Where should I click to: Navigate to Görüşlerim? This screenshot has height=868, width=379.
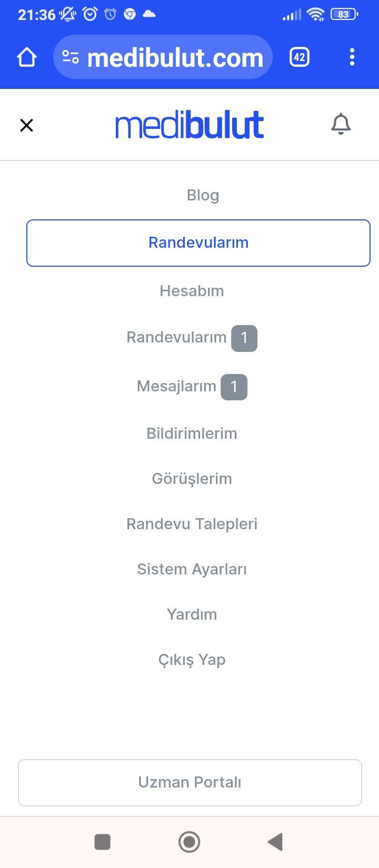pyautogui.click(x=192, y=479)
